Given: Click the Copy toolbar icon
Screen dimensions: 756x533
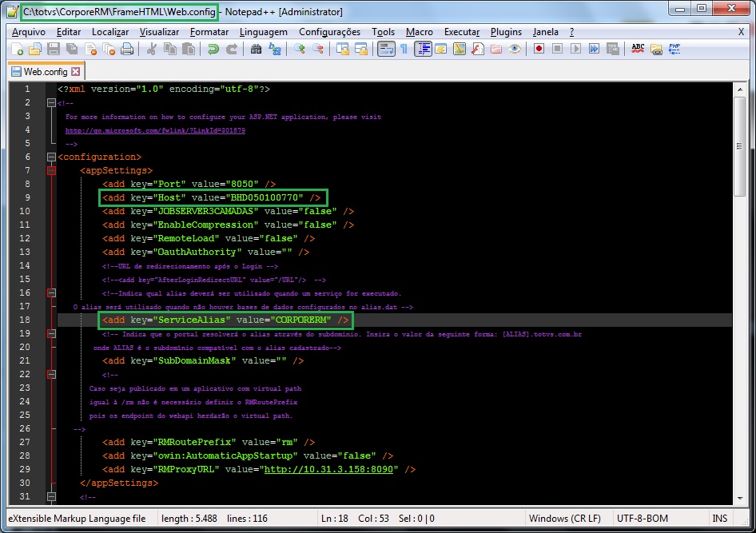Looking at the screenshot, I should (x=169, y=49).
